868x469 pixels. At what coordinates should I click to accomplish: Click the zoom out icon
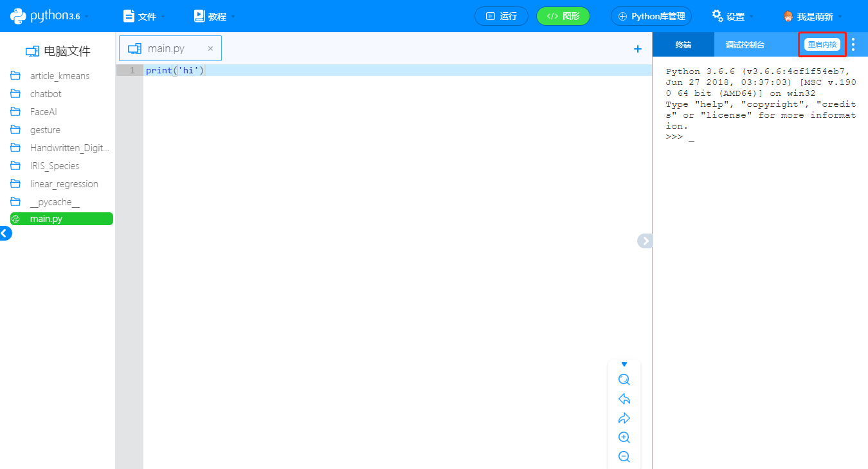pos(624,457)
